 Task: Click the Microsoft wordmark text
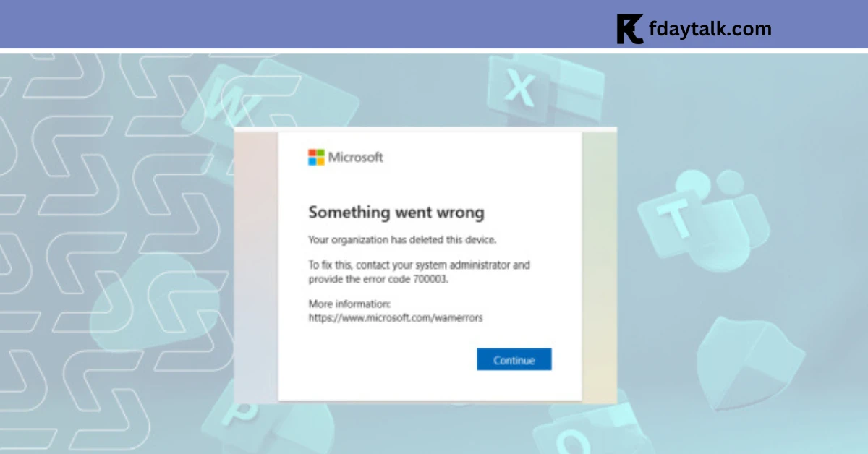[356, 157]
